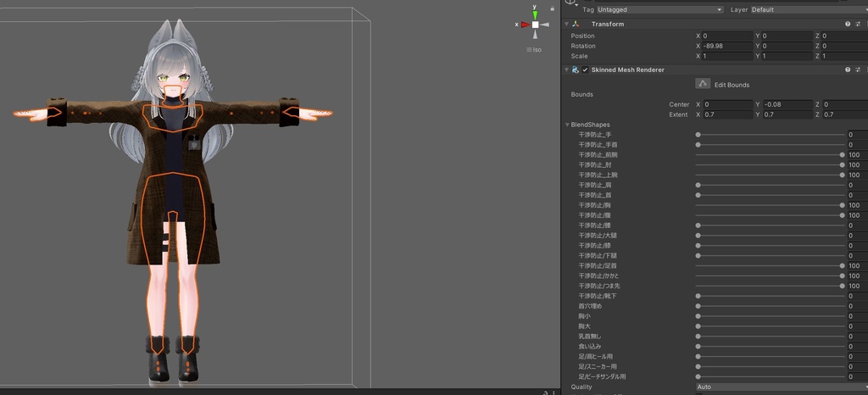This screenshot has height=395, width=868.
Task: Click the Scale Y input field
Action: (x=787, y=56)
